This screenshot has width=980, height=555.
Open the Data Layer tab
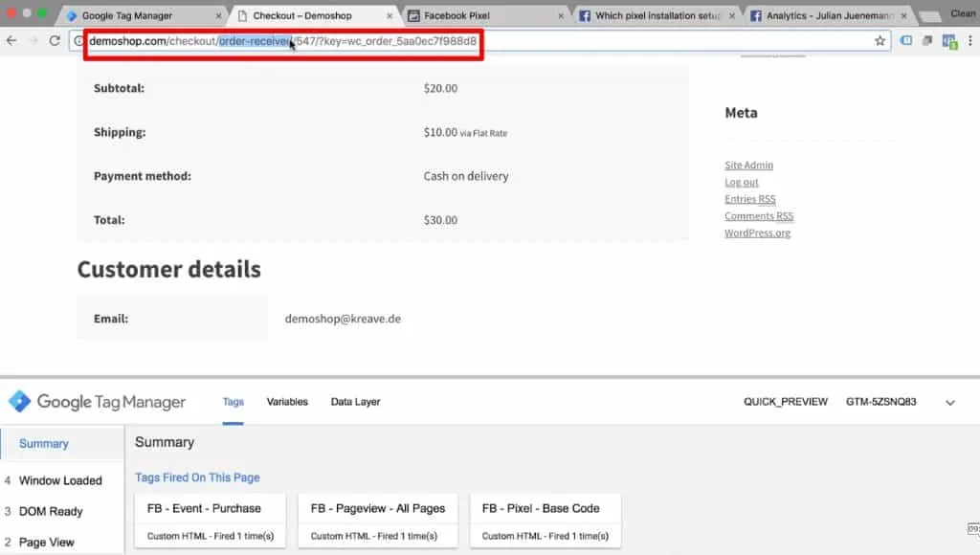[x=354, y=402]
